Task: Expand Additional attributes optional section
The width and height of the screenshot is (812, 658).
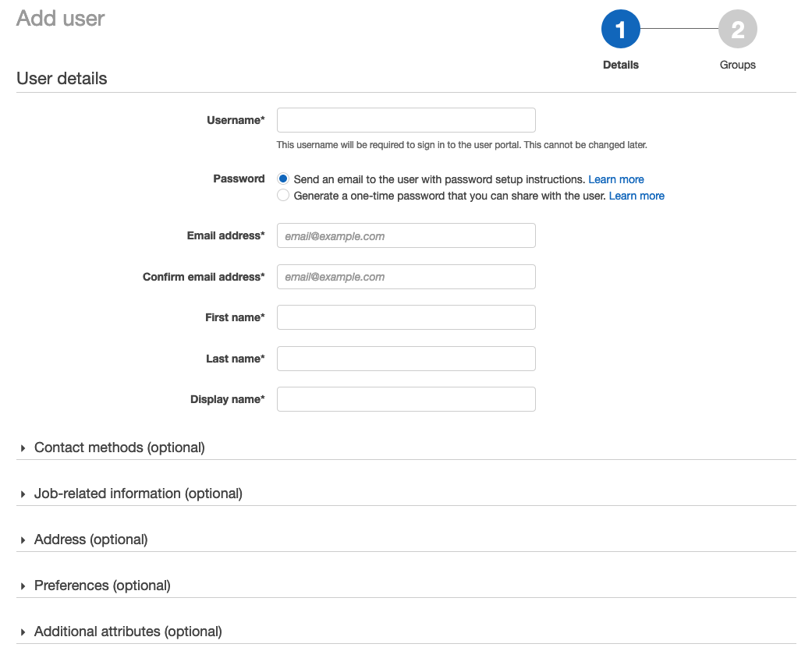Action: coord(128,631)
